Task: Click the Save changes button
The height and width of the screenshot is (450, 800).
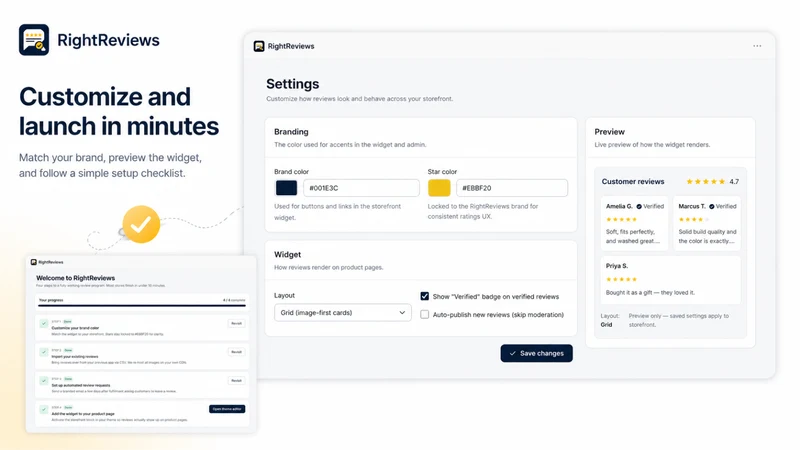Action: pyautogui.click(x=536, y=353)
